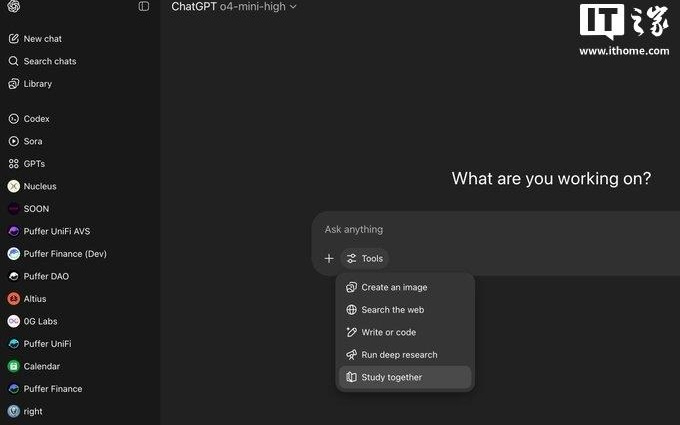Choose Search the web option
This screenshot has width=680, height=425.
point(405,310)
